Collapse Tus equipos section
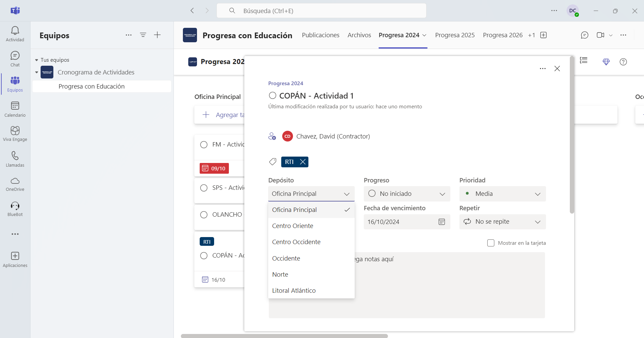 [x=37, y=60]
